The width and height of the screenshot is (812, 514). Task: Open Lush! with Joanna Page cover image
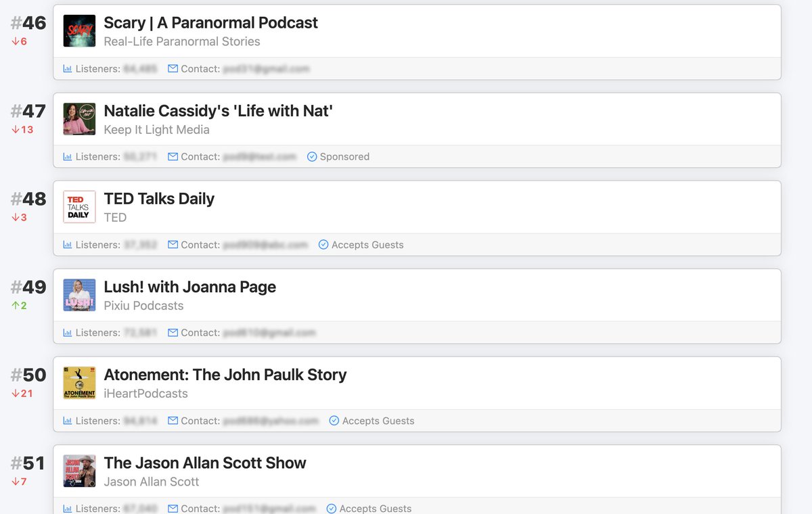coord(79,295)
